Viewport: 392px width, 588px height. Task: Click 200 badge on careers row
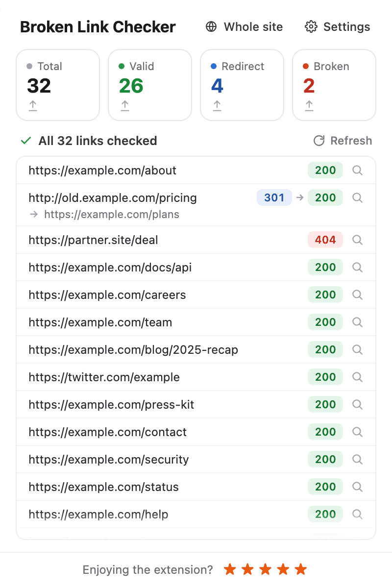(x=325, y=295)
